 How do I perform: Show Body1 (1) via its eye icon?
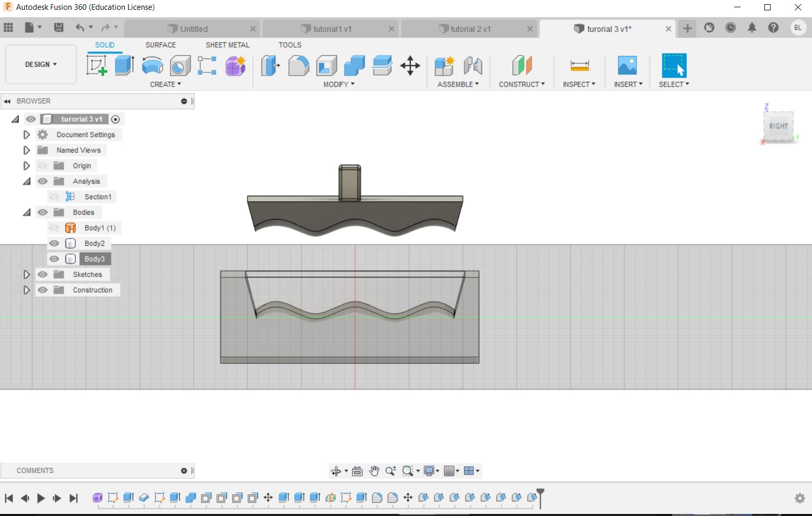54,228
